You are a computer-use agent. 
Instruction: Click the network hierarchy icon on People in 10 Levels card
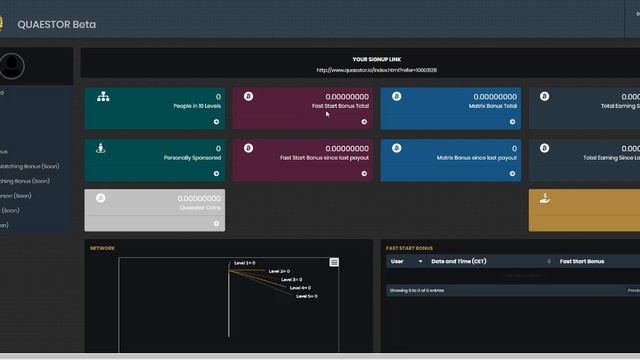[x=103, y=97]
